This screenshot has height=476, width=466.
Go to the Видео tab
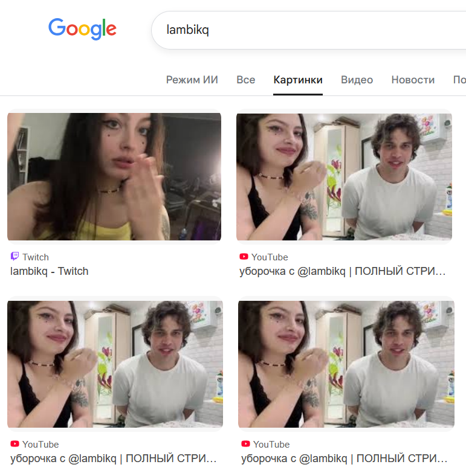coord(357,80)
